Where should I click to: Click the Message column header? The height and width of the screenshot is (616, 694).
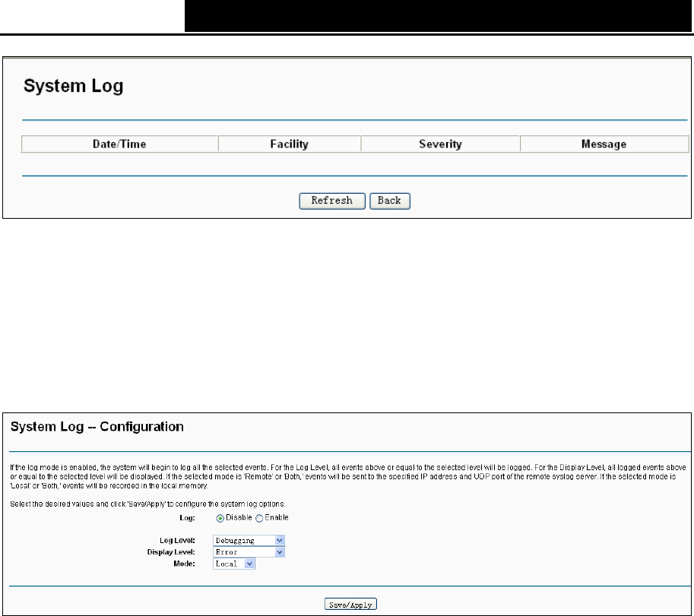tap(604, 144)
